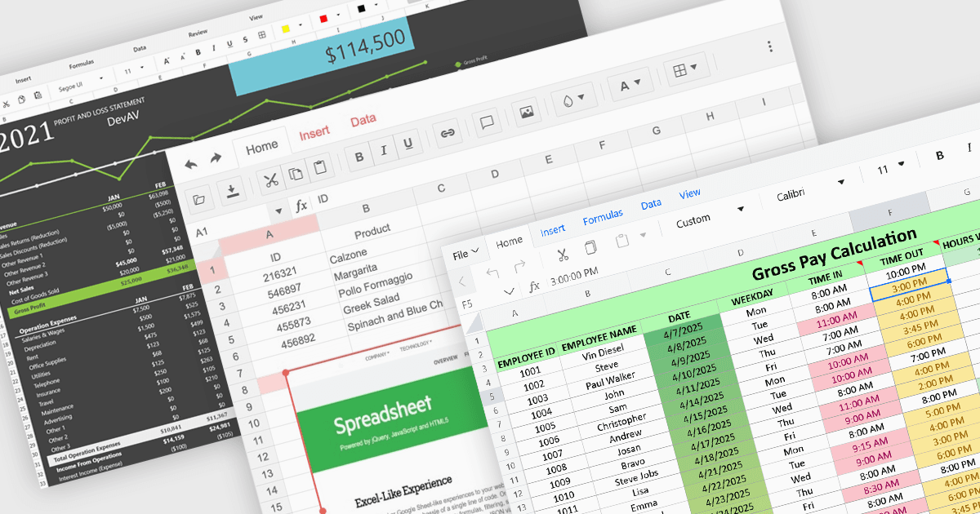Open View tab in Gross Pay window

coord(690,194)
